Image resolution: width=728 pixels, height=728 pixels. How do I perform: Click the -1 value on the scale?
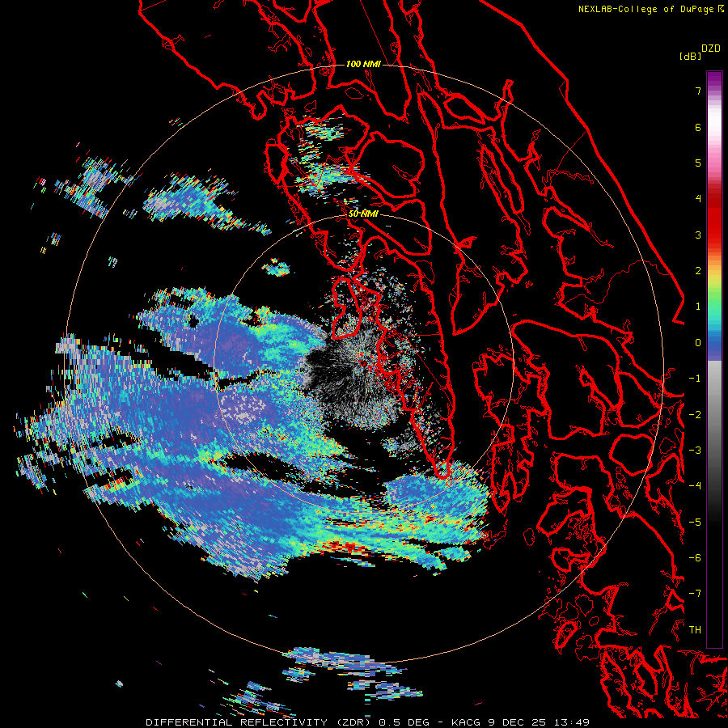point(695,379)
